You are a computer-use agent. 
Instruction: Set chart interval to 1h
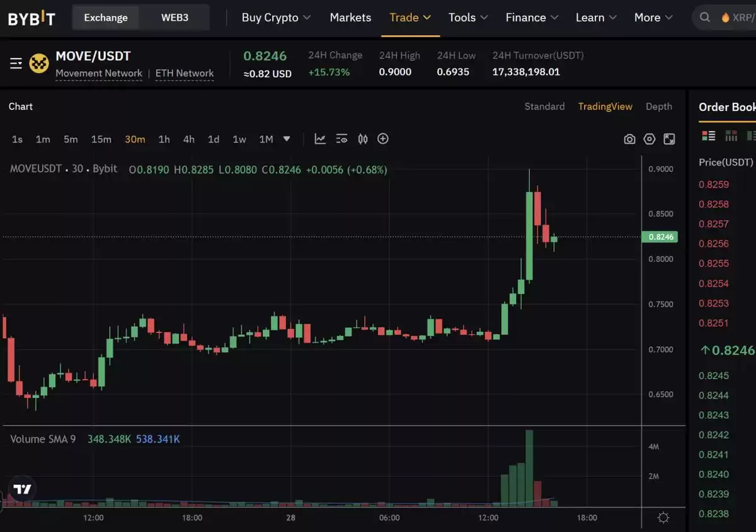[x=164, y=139]
